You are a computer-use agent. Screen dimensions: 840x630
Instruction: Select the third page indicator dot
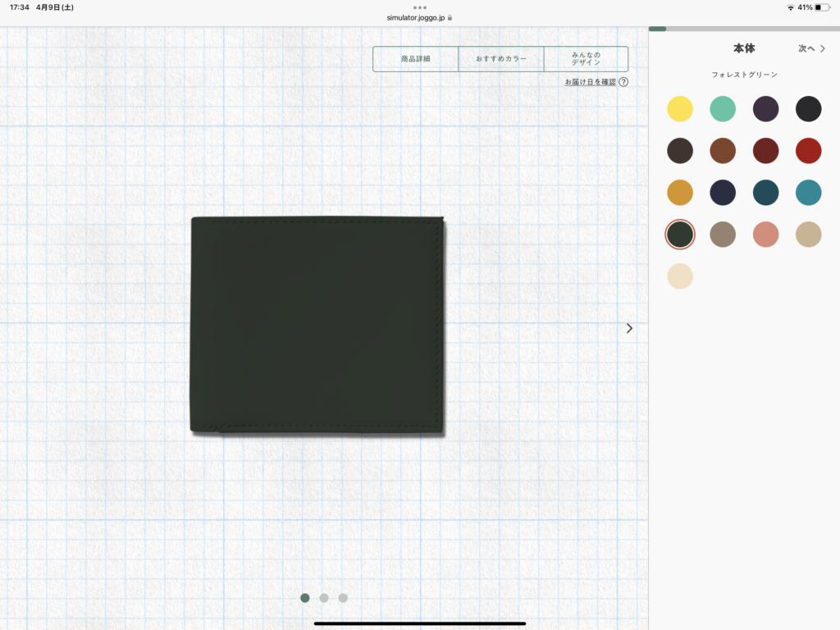[343, 598]
